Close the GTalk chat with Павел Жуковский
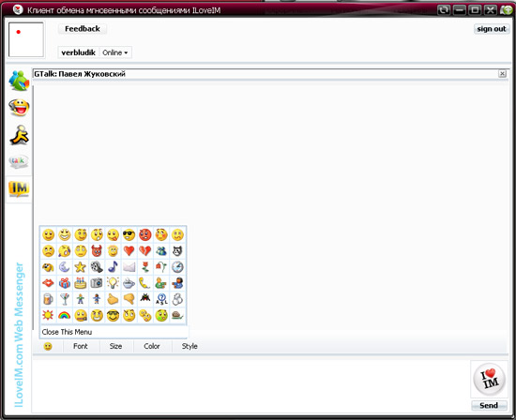The image size is (516, 420). (x=502, y=74)
